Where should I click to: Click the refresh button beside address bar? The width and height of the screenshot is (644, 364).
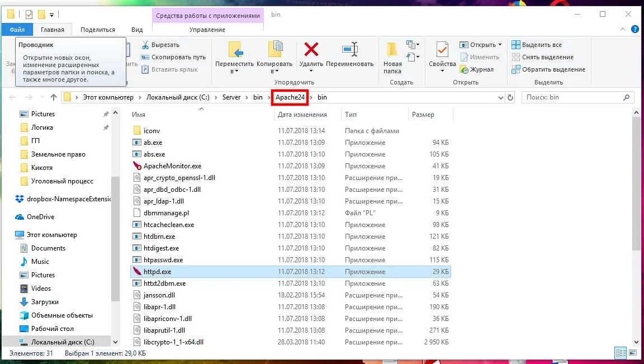click(510, 97)
